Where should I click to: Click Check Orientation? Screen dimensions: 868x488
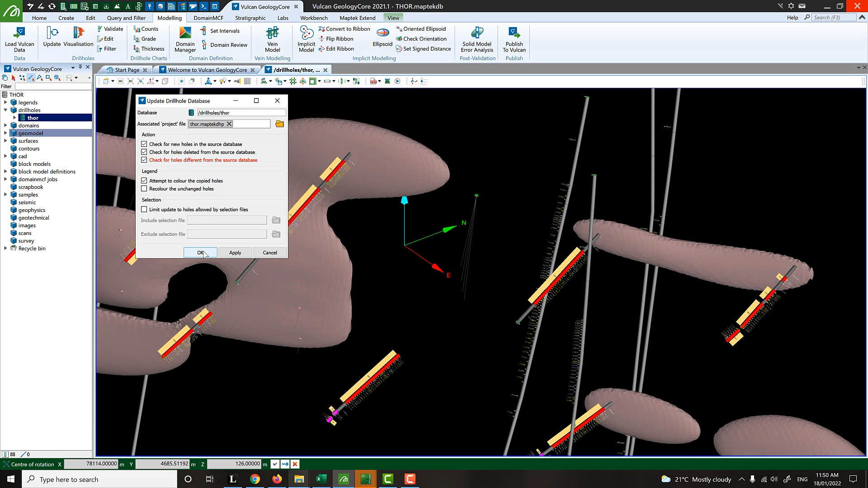tap(421, 39)
